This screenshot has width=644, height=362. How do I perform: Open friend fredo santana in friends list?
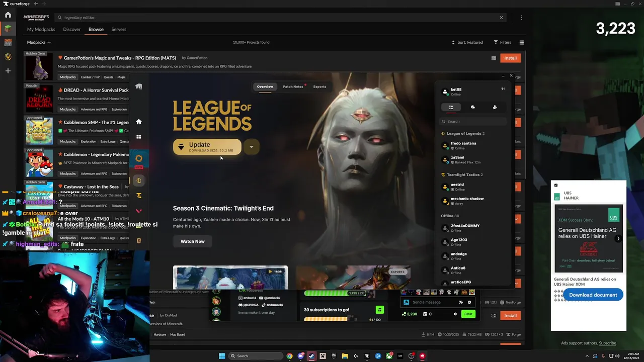pyautogui.click(x=473, y=146)
